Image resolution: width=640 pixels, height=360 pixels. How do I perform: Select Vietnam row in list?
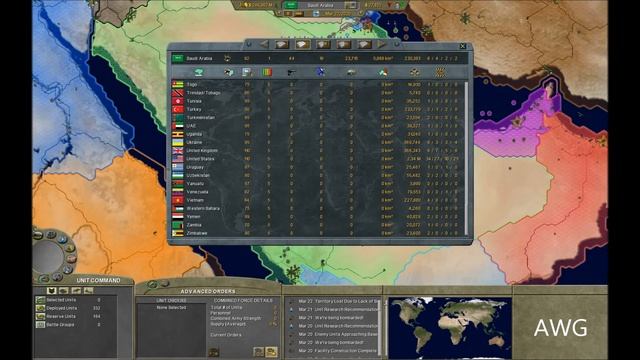pos(317,200)
